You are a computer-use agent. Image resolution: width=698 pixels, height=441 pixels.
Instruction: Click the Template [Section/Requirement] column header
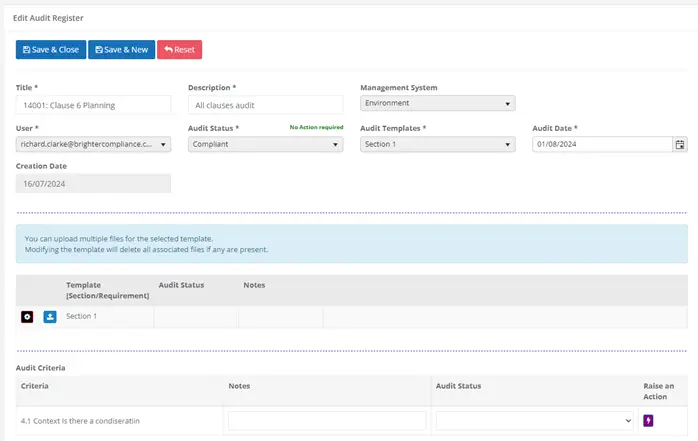pyautogui.click(x=108, y=290)
